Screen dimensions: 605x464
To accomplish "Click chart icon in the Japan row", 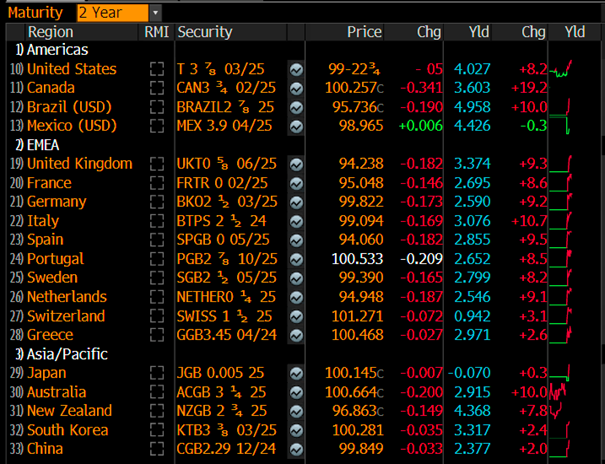I will click(296, 373).
